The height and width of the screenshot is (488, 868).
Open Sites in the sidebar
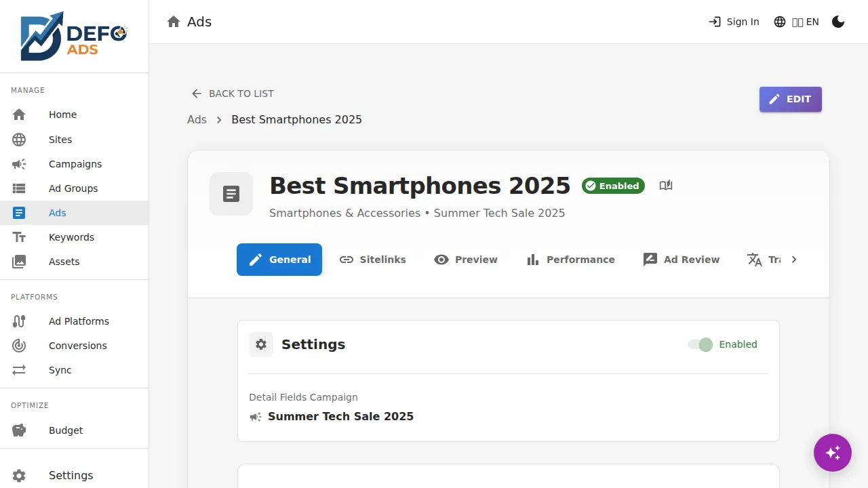click(x=75, y=140)
